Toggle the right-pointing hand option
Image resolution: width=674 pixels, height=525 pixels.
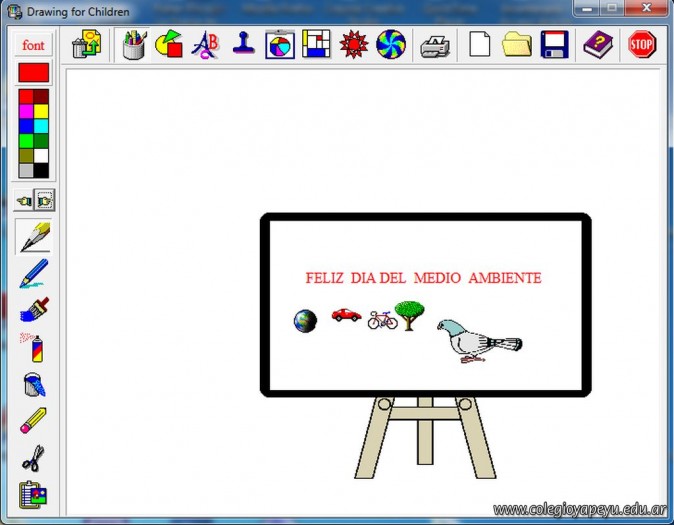pyautogui.click(x=44, y=201)
